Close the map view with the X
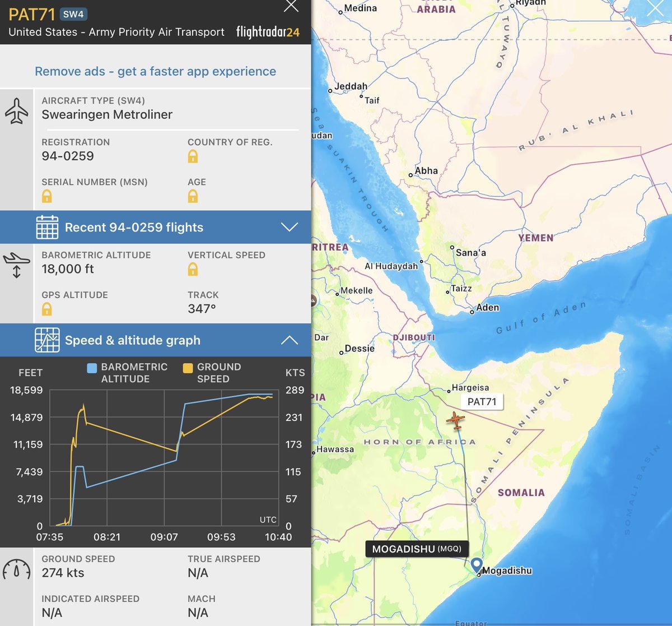672x626 pixels. [654, 8]
